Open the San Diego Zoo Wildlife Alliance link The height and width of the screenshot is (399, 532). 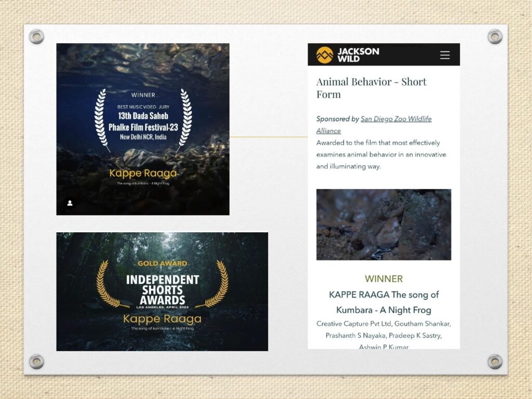(x=374, y=125)
